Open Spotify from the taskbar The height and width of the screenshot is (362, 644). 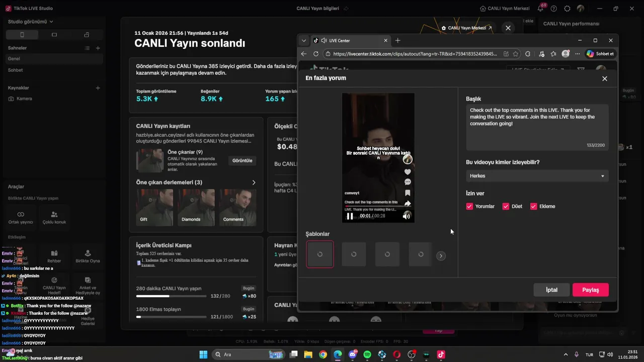click(367, 354)
